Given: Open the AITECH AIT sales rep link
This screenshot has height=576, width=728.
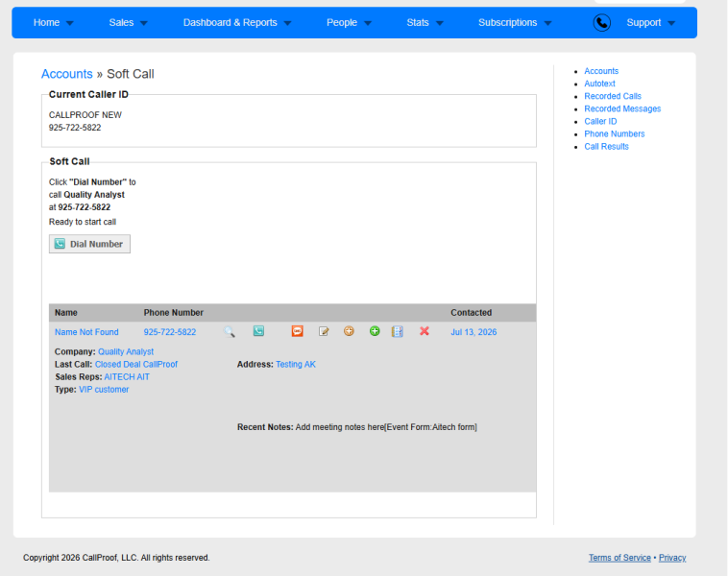Looking at the screenshot, I should (127, 377).
